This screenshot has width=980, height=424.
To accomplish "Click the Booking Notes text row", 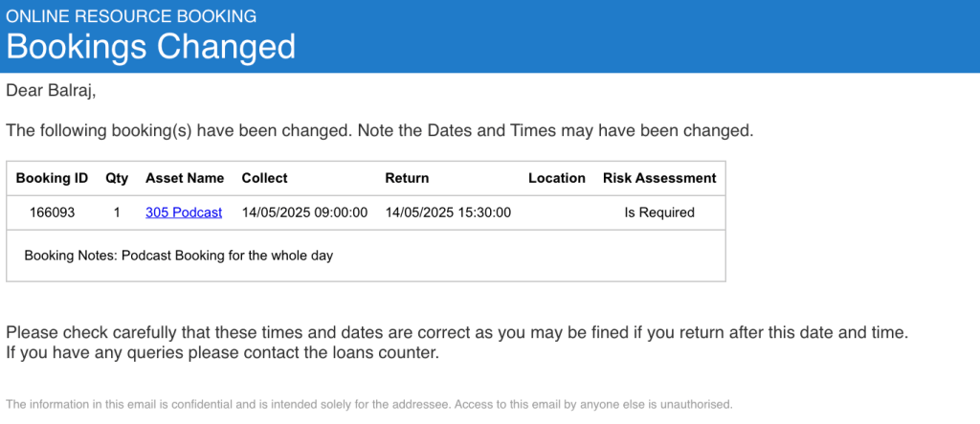I will pyautogui.click(x=178, y=256).
